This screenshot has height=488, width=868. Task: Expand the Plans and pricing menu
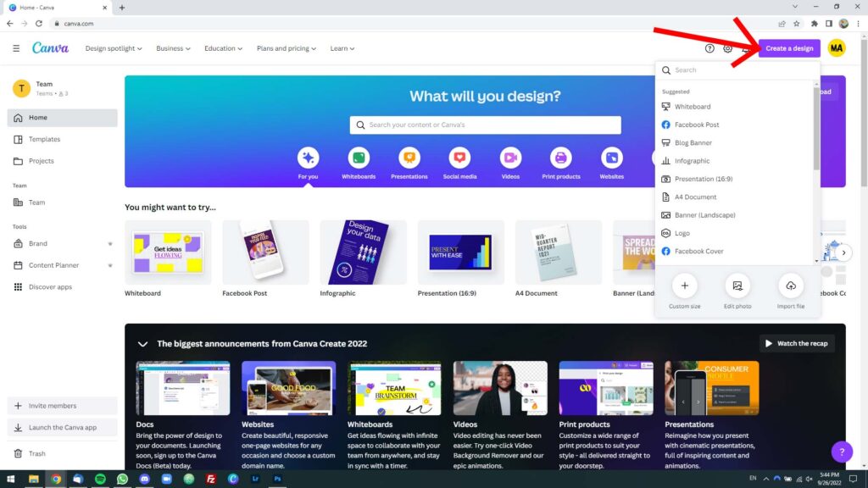click(287, 48)
